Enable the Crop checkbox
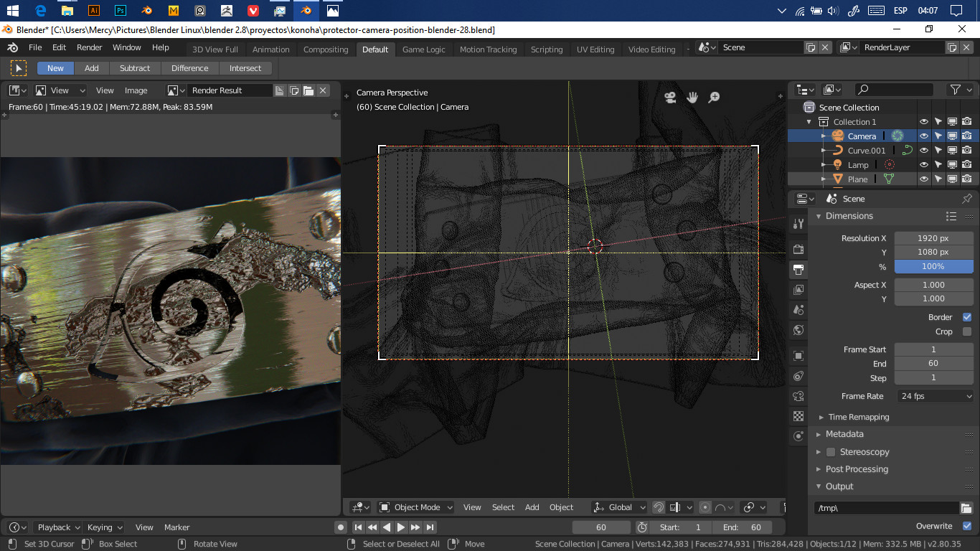The image size is (980, 551). pos(966,331)
